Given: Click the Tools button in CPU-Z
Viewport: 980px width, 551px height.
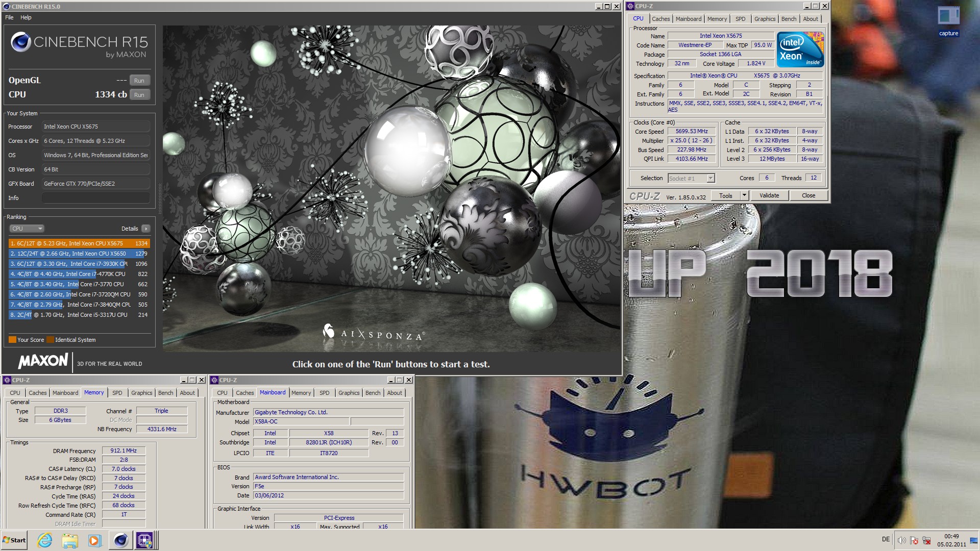Looking at the screenshot, I should [725, 195].
